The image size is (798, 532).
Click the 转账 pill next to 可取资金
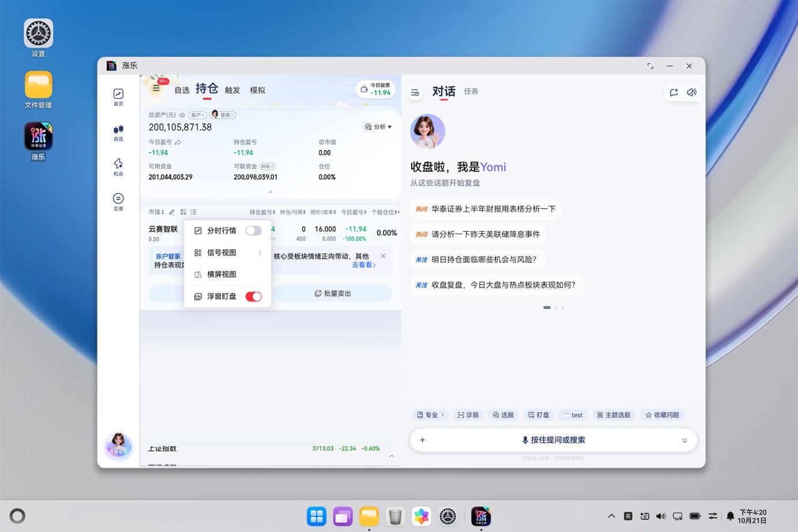pyautogui.click(x=267, y=167)
